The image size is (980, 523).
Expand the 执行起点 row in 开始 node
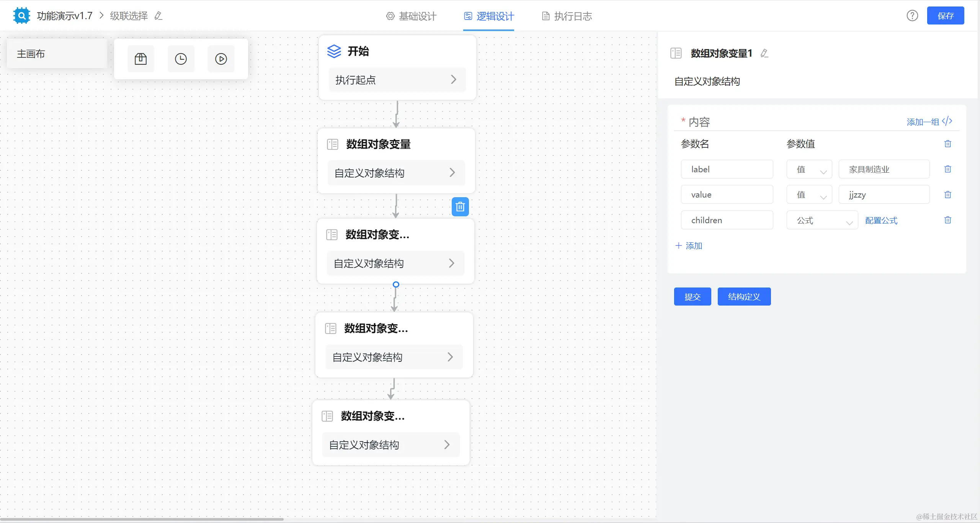397,80
